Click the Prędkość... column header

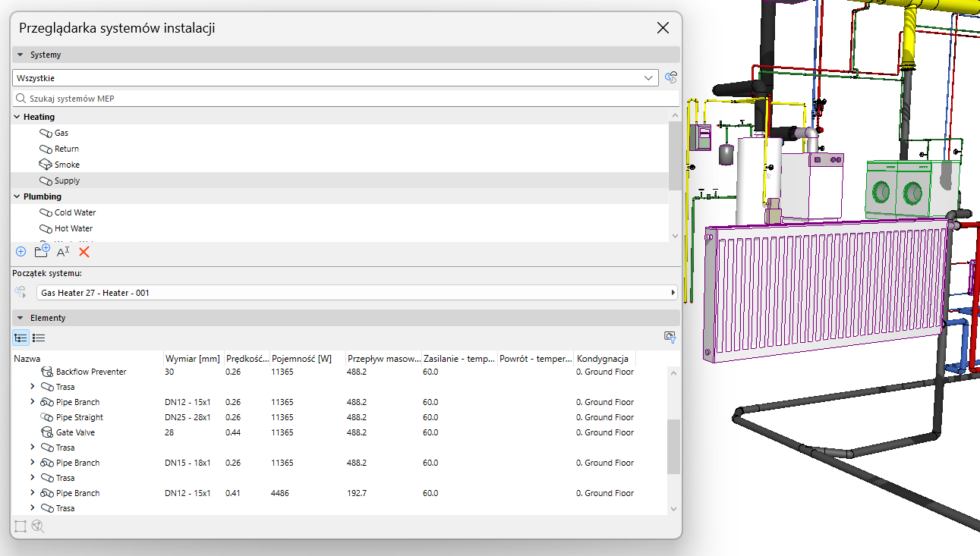point(246,358)
